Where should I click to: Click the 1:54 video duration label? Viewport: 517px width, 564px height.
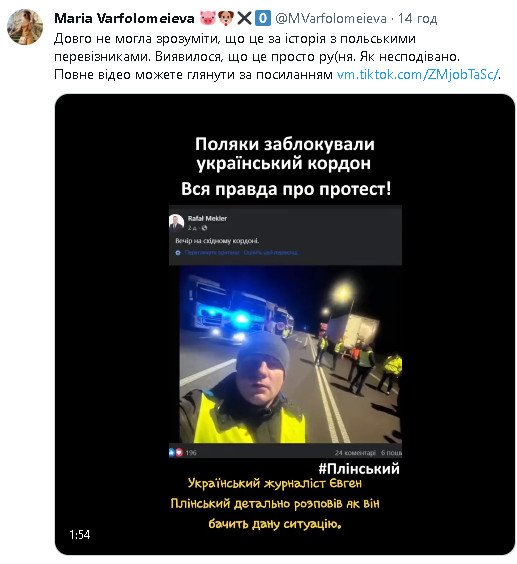pyautogui.click(x=80, y=535)
